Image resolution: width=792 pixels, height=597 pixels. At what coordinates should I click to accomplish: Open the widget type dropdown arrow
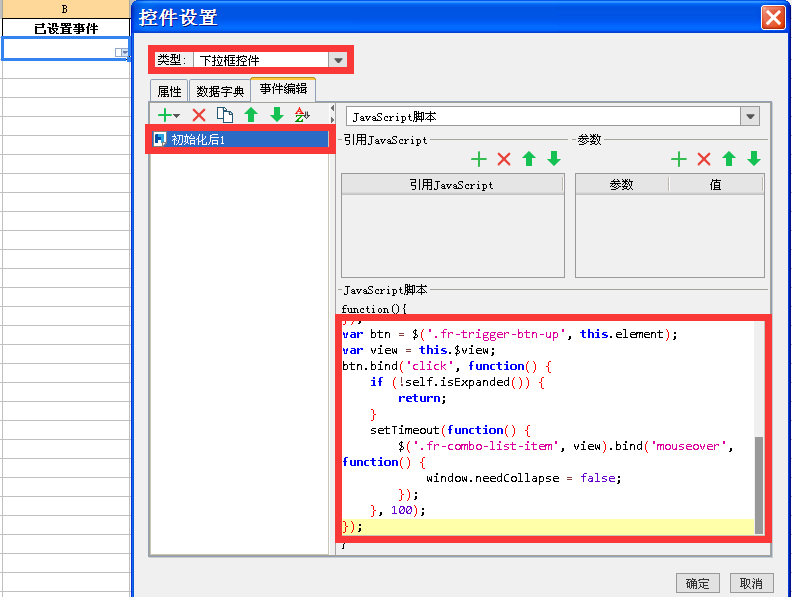[x=338, y=61]
